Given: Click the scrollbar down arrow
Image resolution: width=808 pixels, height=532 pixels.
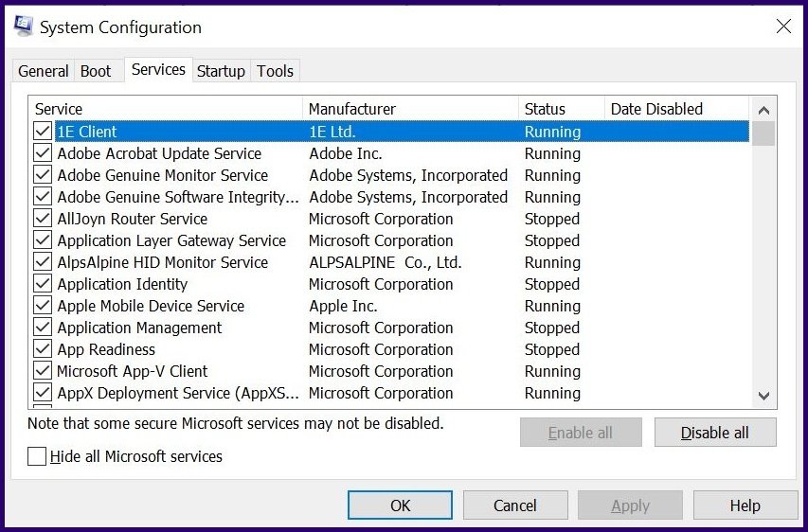Looking at the screenshot, I should [x=763, y=396].
